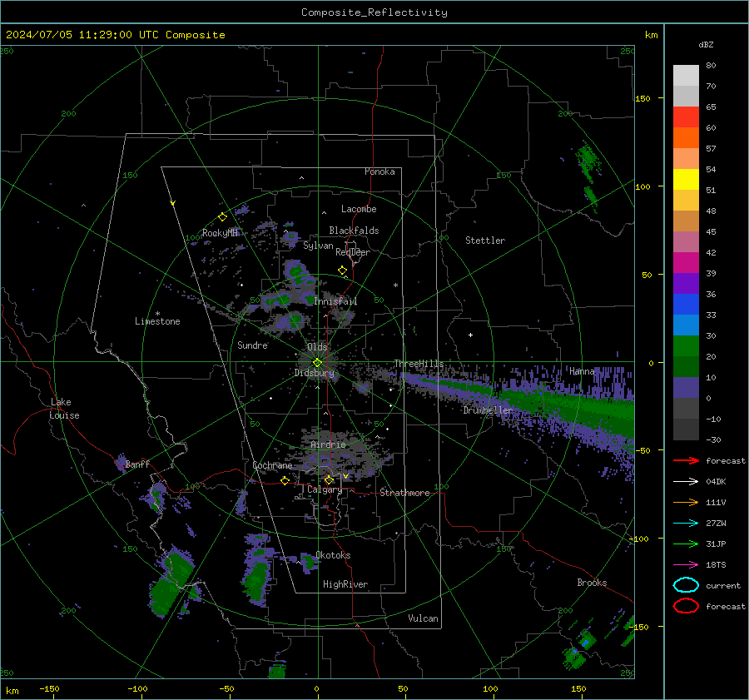Pick the light gray 80 dBZ swatch
This screenshot has width=749, height=700.
coord(686,75)
